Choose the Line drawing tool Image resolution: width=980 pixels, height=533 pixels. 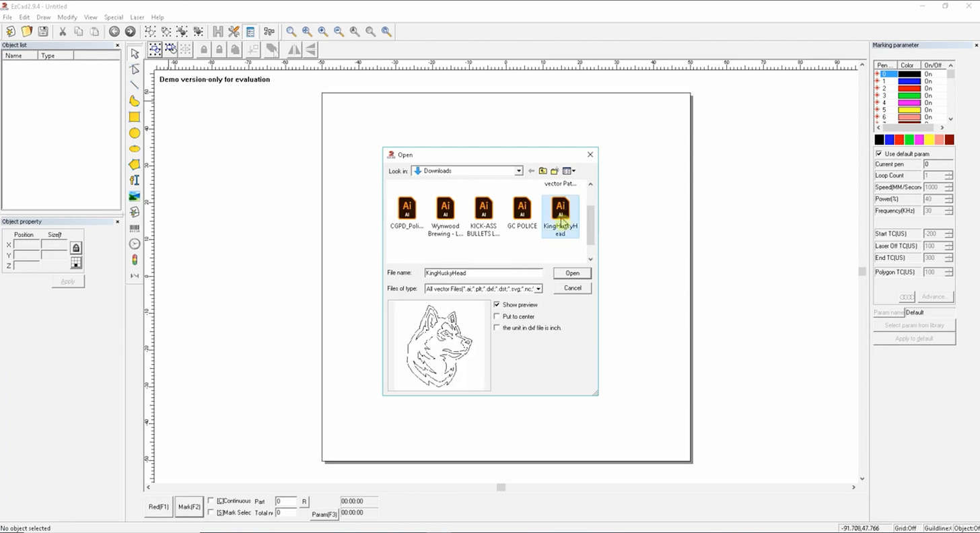pos(134,85)
